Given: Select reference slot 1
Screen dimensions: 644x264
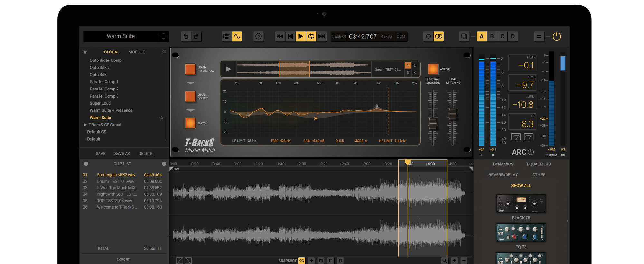Looking at the screenshot, I should (408, 66).
